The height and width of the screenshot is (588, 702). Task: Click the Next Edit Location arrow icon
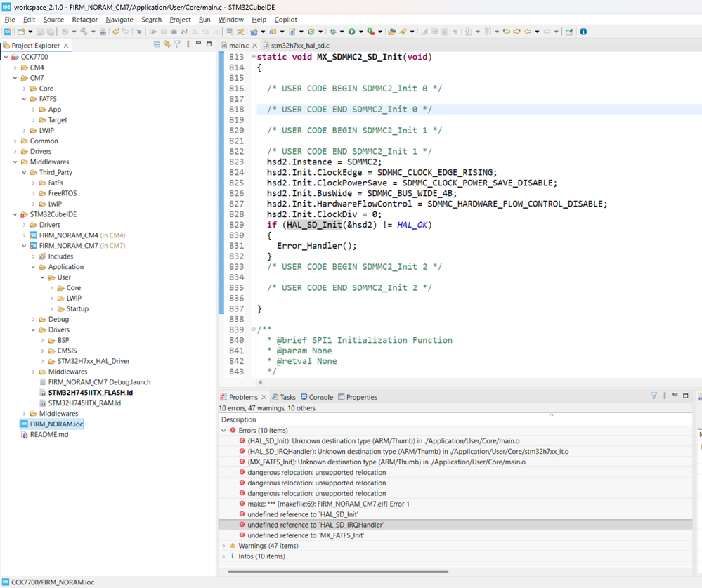tap(516, 32)
